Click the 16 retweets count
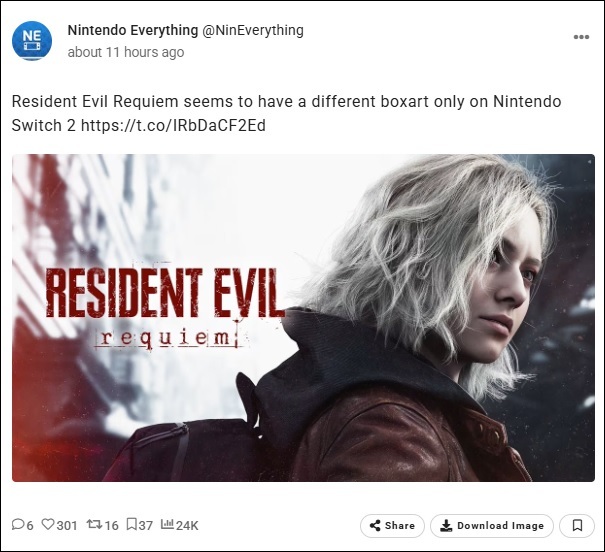The image size is (605, 552). tap(112, 525)
